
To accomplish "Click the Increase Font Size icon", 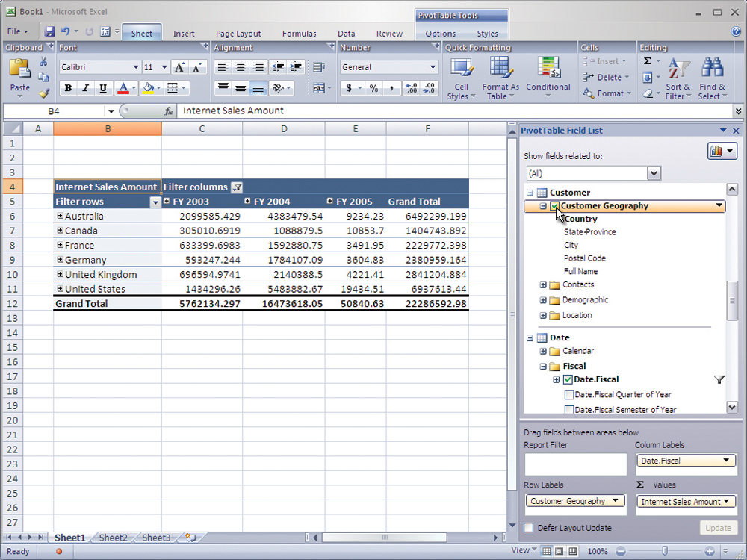I will (x=179, y=67).
